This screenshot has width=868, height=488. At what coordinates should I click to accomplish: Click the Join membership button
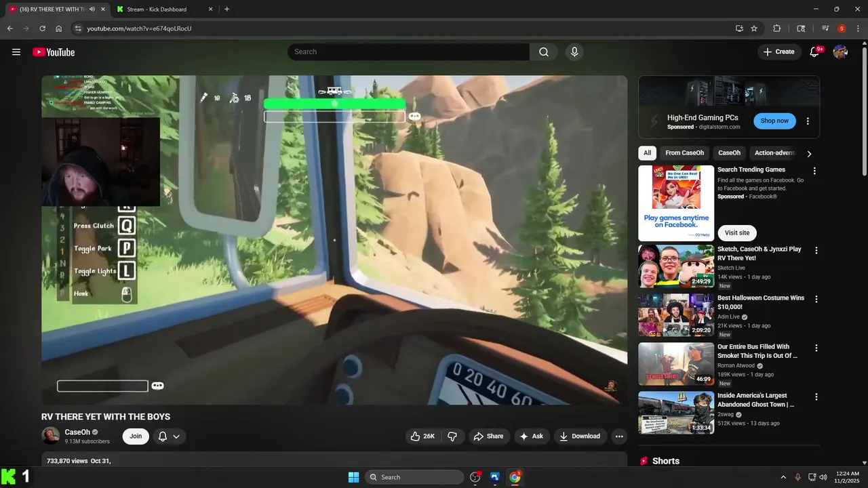(136, 436)
